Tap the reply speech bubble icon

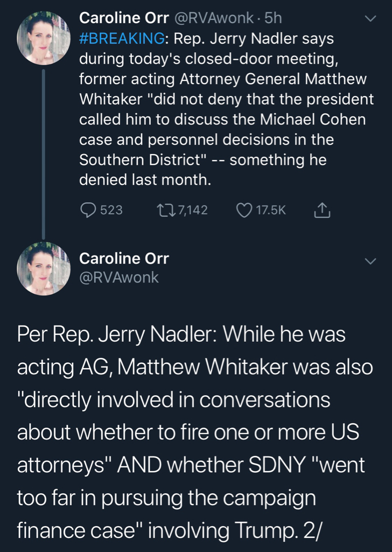[x=88, y=210]
